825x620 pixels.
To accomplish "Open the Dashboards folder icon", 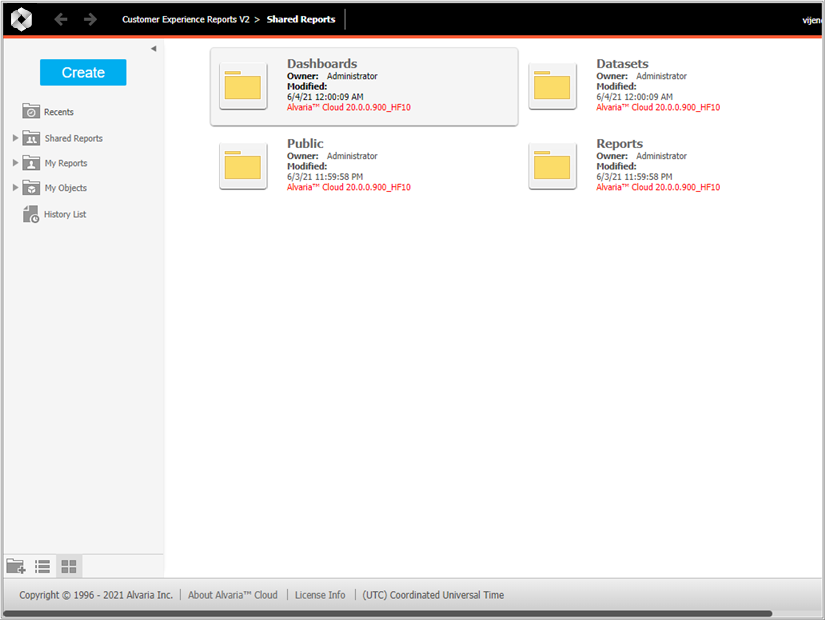I will (x=243, y=87).
